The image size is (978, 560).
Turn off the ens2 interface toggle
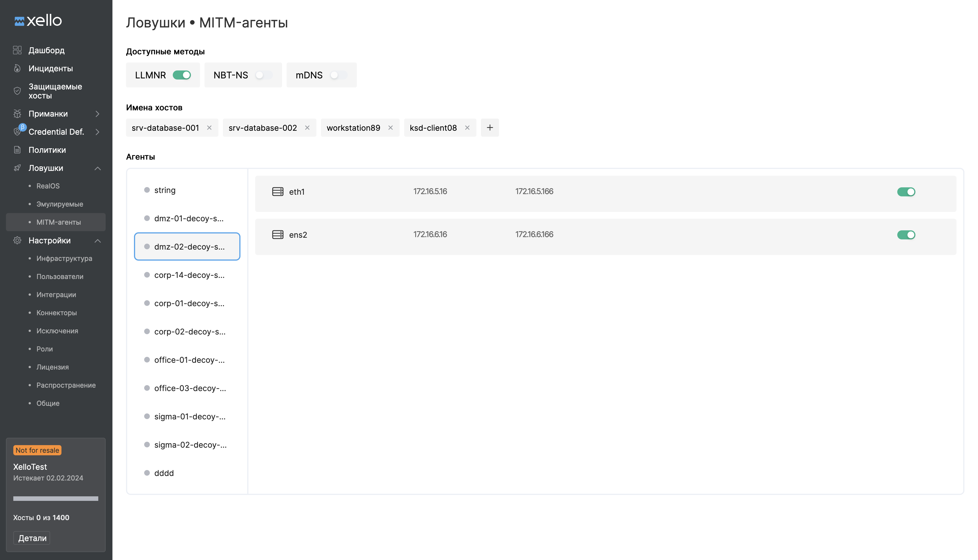(x=906, y=235)
